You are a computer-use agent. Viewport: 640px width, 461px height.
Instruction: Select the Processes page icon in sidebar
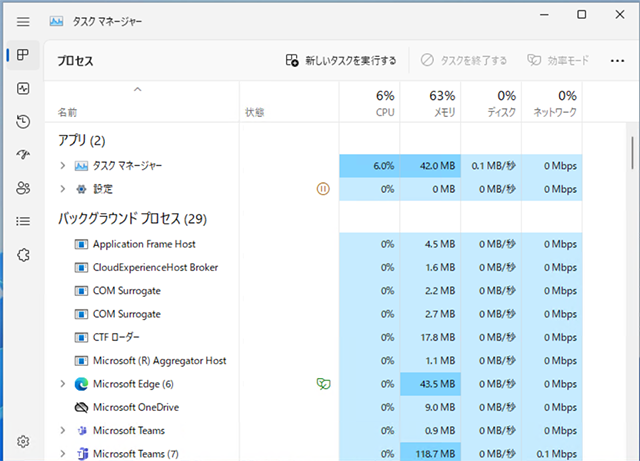pyautogui.click(x=23, y=55)
